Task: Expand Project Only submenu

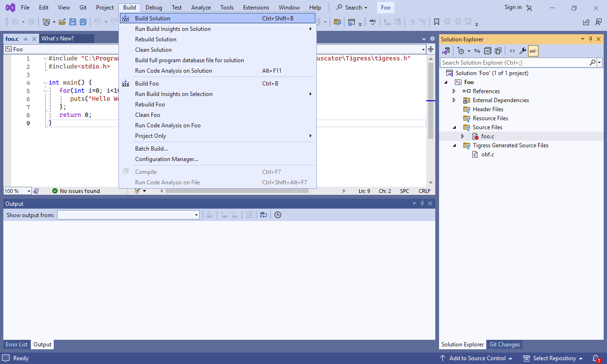Action: click(151, 136)
